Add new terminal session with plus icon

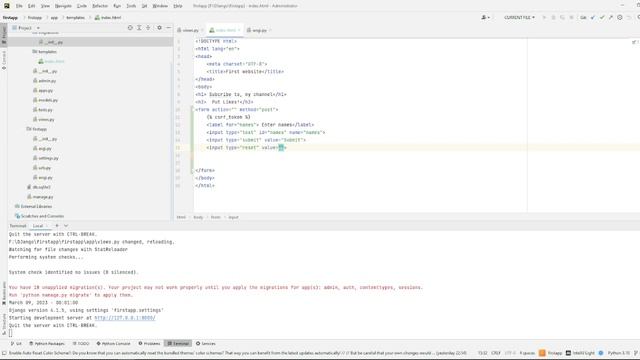tap(57, 226)
